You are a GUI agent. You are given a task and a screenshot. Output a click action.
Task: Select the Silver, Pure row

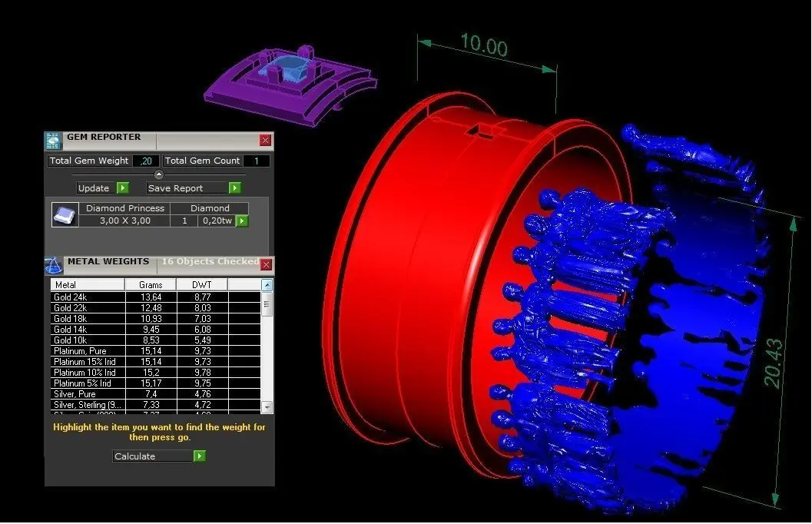coord(155,394)
